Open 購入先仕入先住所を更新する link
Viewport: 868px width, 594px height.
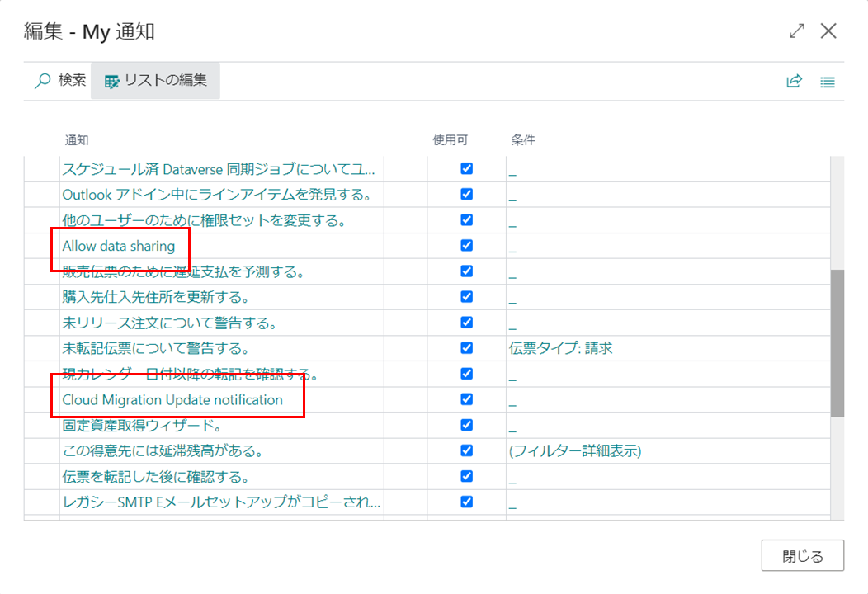[156, 297]
